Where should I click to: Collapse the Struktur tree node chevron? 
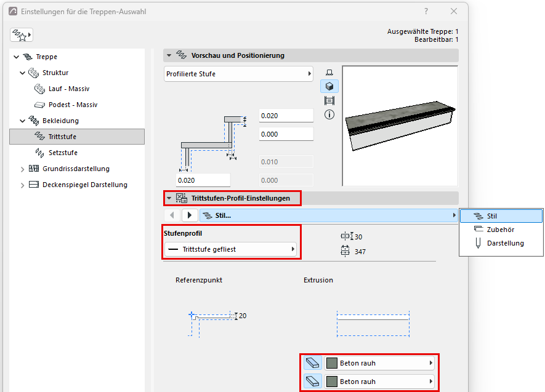tap(23, 73)
